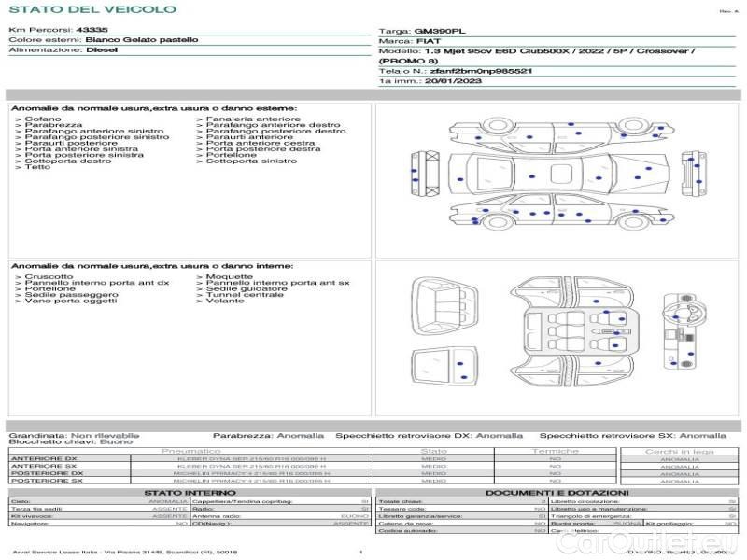This screenshot has height=560, width=747.
Task: Expand the Cruscotto interior entry
Action: tap(44, 276)
